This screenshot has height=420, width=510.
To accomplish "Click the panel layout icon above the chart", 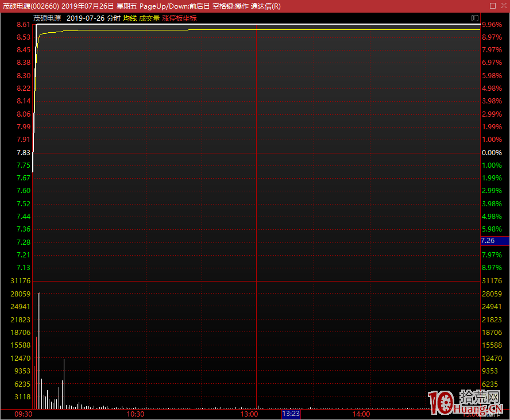I will (474, 18).
